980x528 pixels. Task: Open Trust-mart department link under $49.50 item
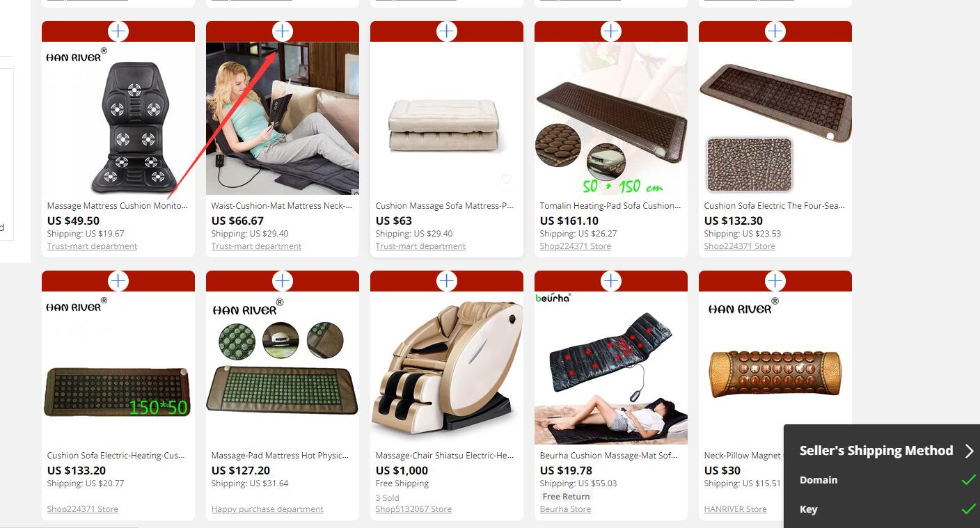click(92, 246)
